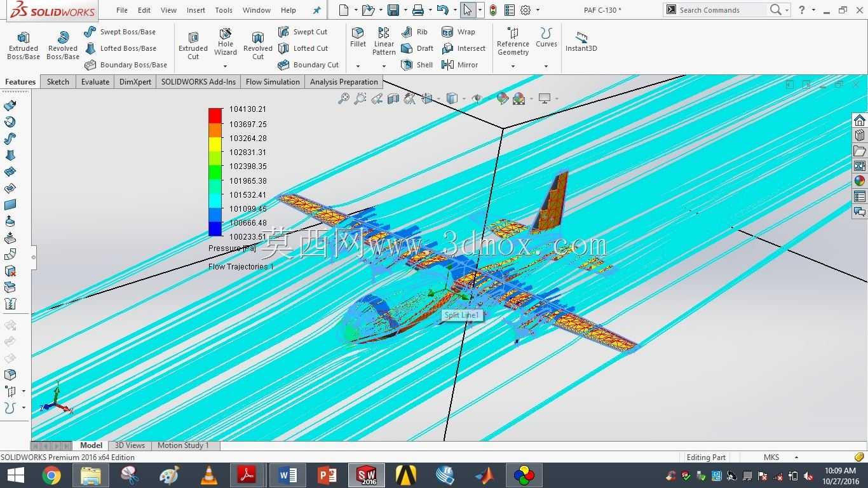The image size is (868, 488).
Task: Open the Options gear dropdown arrow
Action: click(x=538, y=10)
